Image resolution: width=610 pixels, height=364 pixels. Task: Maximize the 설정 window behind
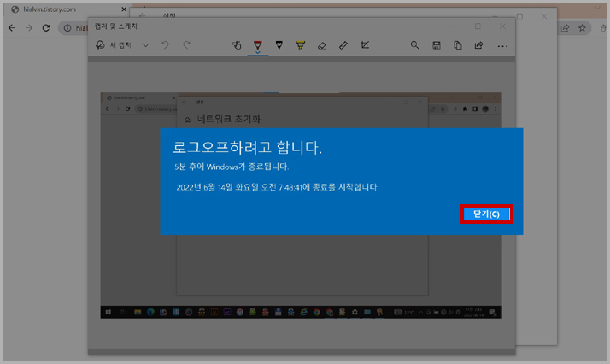519,16
